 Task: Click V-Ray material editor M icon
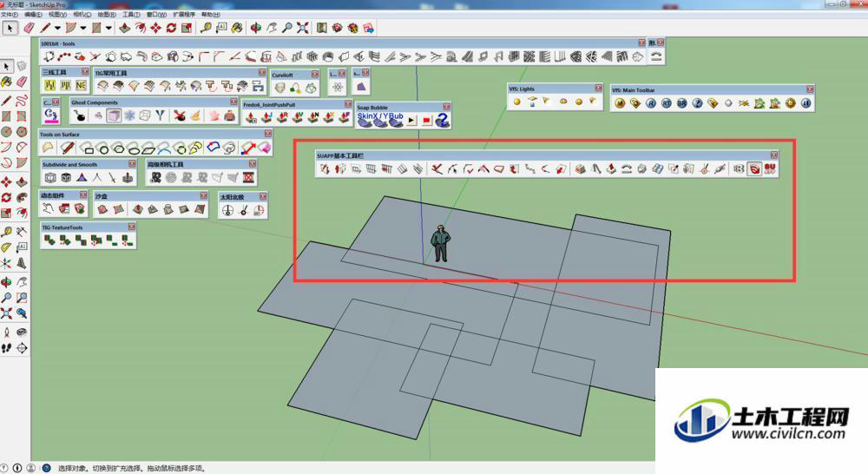[620, 103]
